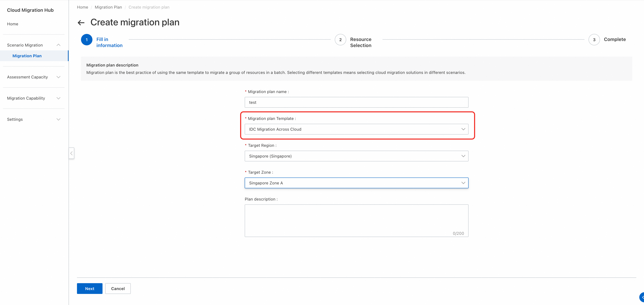Select Migration Plan in sidebar

pos(27,56)
